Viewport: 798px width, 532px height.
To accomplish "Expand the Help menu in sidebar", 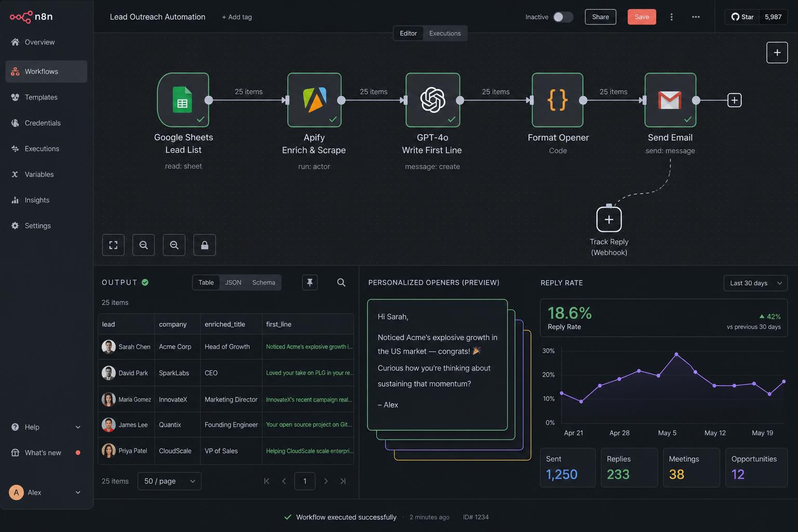I will [x=46, y=427].
